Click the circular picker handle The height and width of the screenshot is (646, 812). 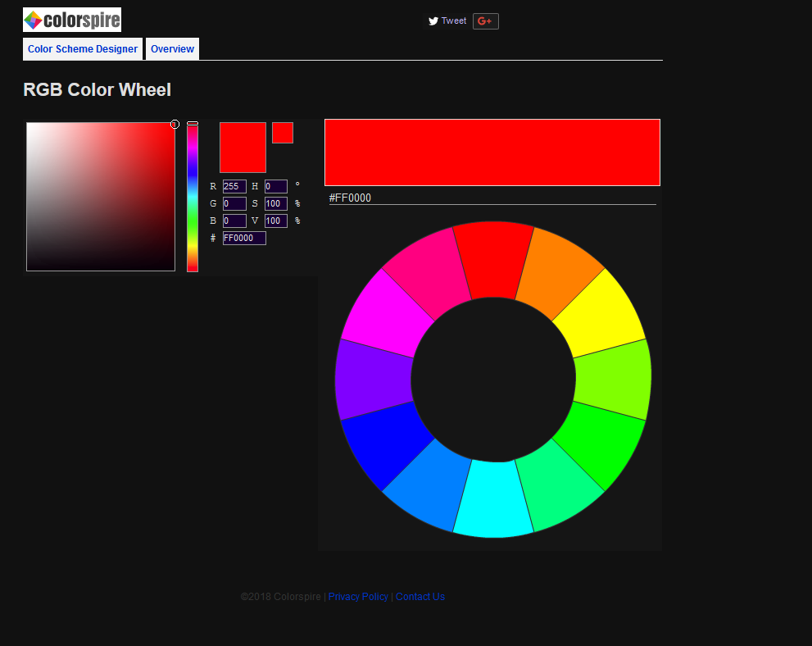click(x=175, y=125)
